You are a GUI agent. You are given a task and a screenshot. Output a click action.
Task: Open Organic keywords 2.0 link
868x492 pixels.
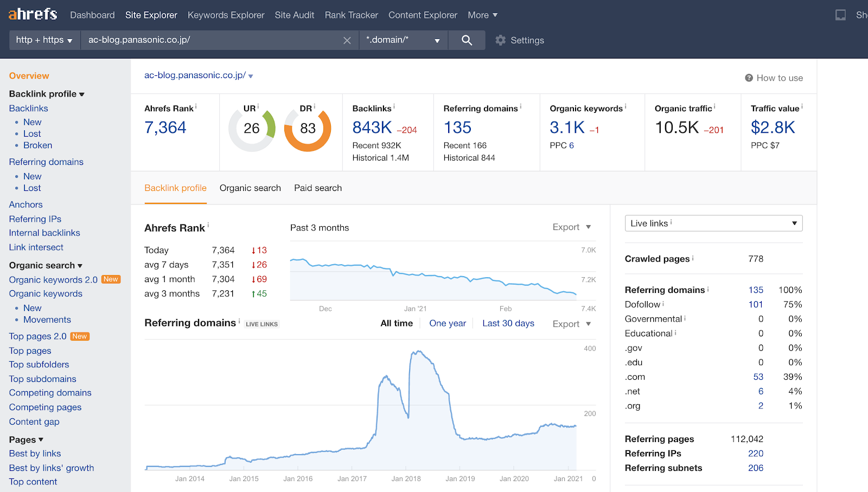pos(53,280)
